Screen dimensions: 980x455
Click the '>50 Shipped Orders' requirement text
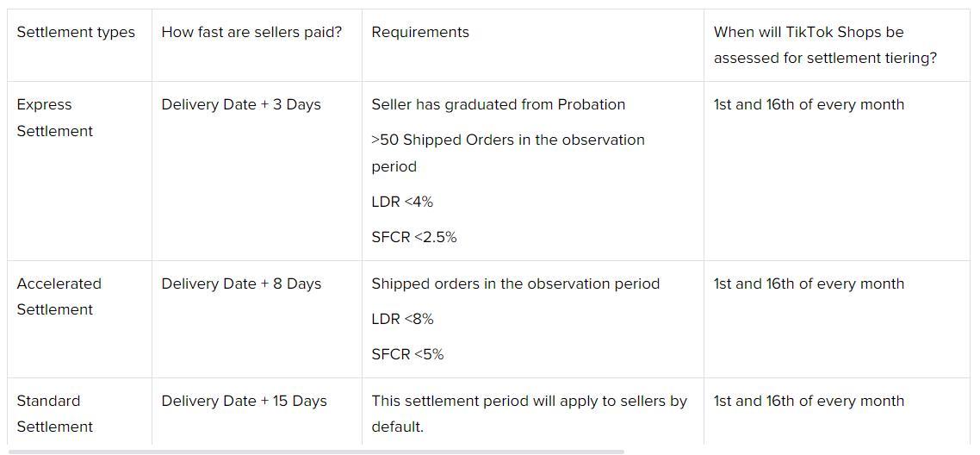coord(508,153)
